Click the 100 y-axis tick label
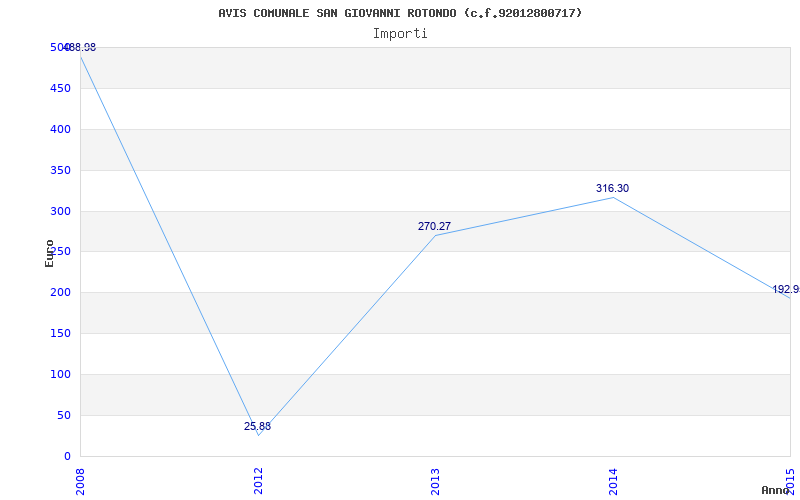This screenshot has width=800, height=500. tap(61, 374)
